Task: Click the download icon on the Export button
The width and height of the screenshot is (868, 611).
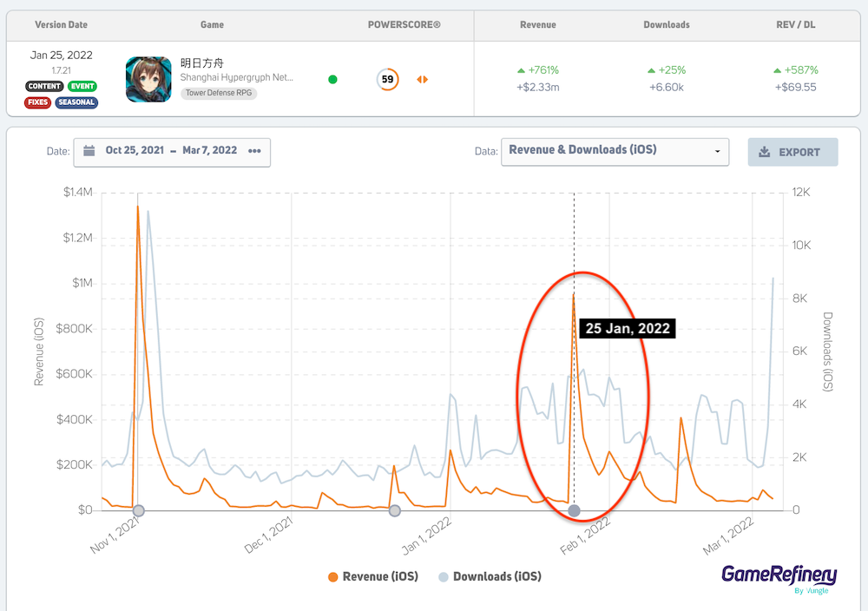Action: coord(765,152)
